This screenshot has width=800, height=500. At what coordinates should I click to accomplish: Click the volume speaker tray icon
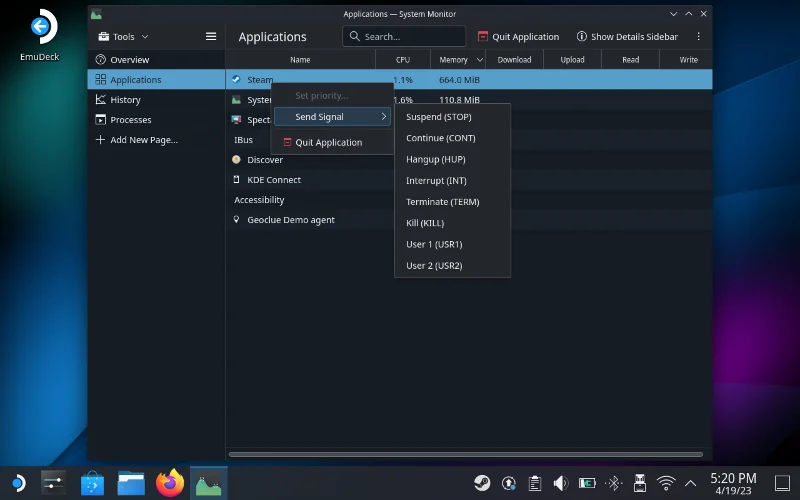tap(561, 483)
